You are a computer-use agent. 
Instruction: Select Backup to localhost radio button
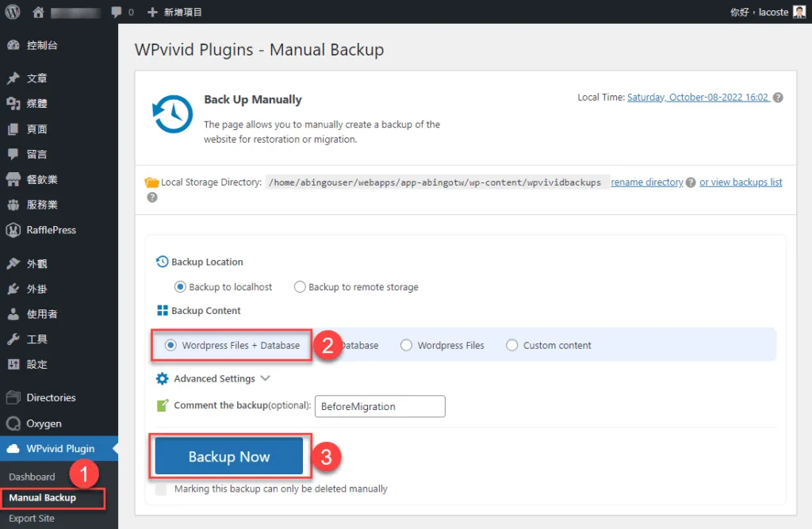point(180,286)
